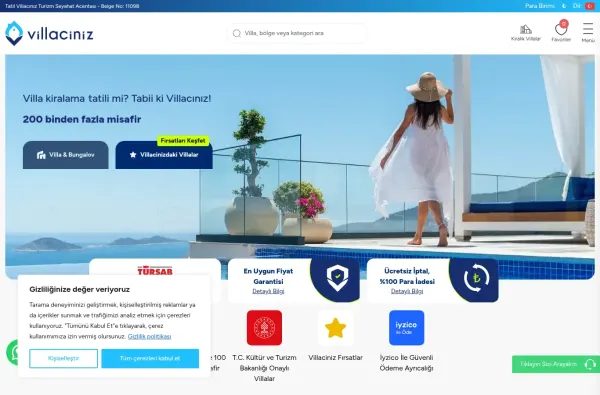Open the Gizlilik politikası link
The width and height of the screenshot is (600, 395).
149,336
